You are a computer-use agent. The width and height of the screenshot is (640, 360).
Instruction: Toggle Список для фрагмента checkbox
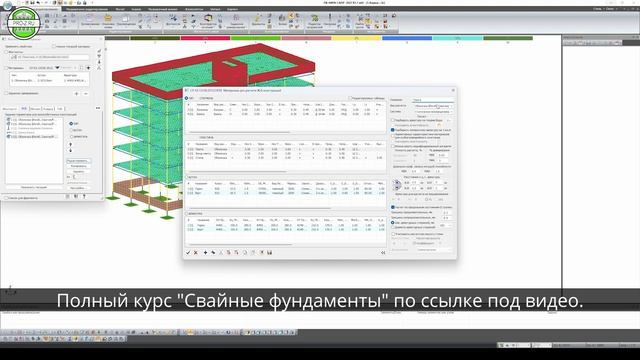click(x=6, y=198)
